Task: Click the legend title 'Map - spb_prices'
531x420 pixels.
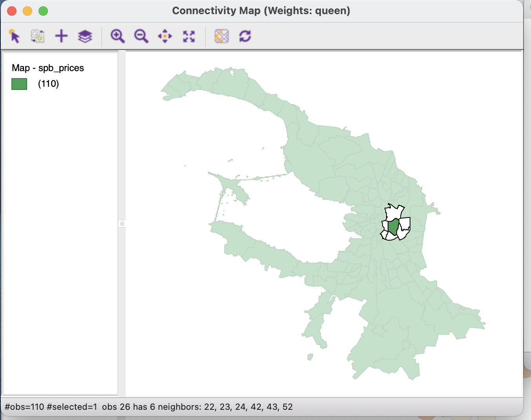Action: [48, 68]
